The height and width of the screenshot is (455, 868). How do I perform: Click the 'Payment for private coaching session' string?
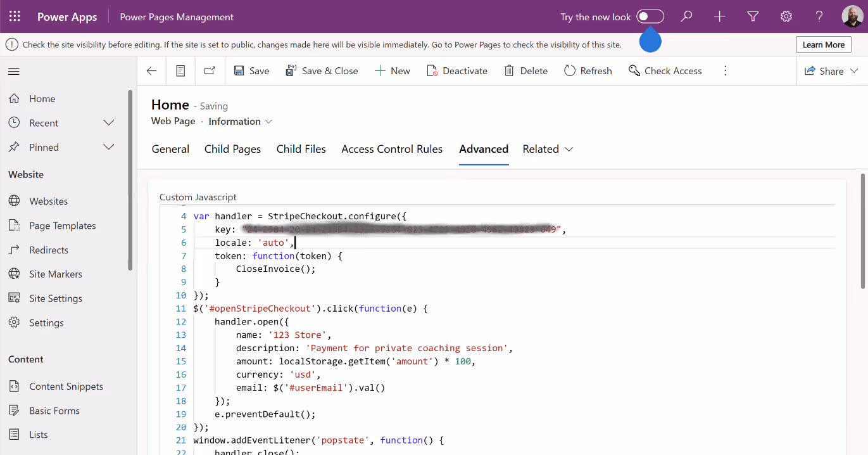407,348
